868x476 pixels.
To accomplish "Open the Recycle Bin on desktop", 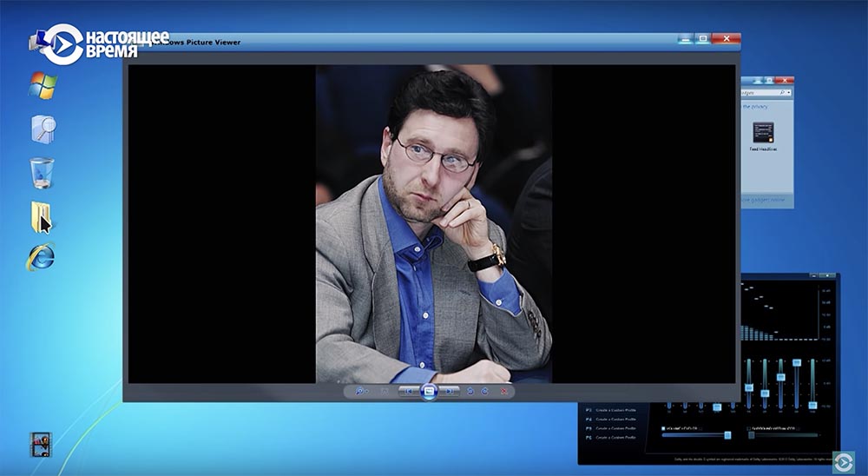I will point(42,173).
